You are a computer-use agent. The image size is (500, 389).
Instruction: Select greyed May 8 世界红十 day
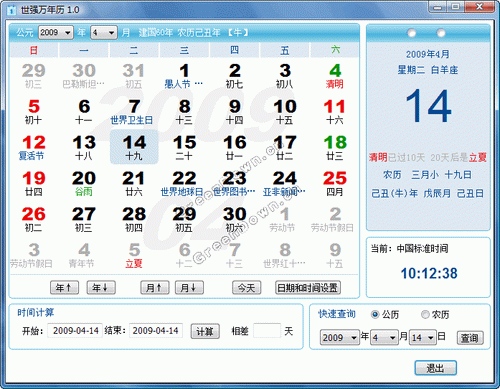point(284,255)
